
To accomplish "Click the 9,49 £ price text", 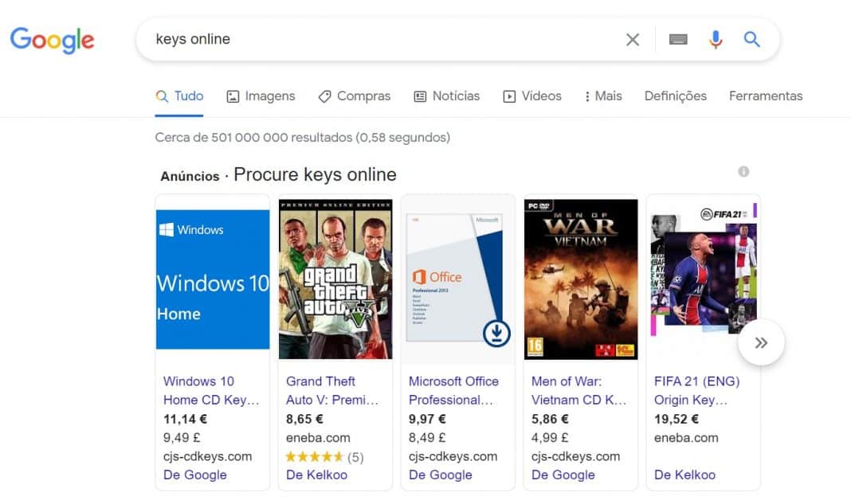I will (182, 437).
